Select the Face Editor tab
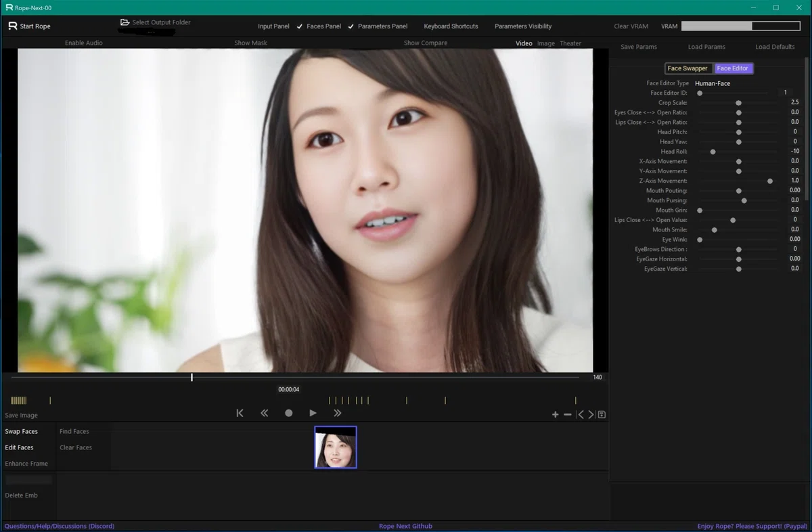 [733, 68]
